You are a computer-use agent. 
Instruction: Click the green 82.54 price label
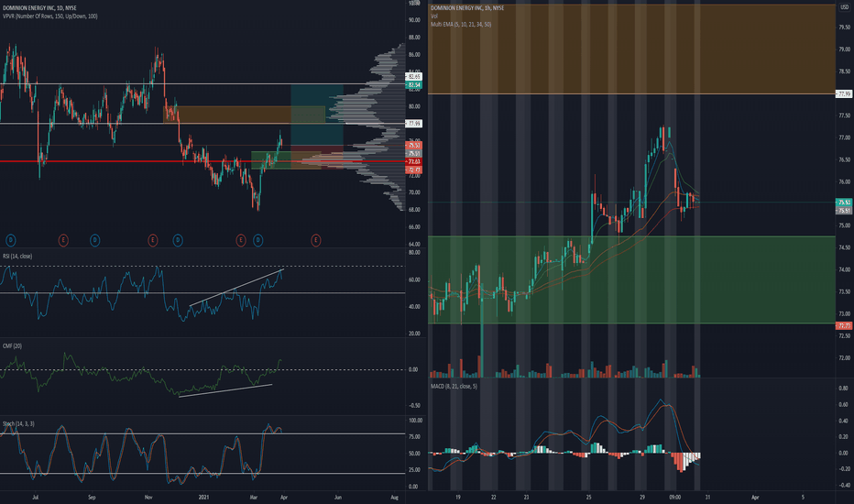point(414,85)
